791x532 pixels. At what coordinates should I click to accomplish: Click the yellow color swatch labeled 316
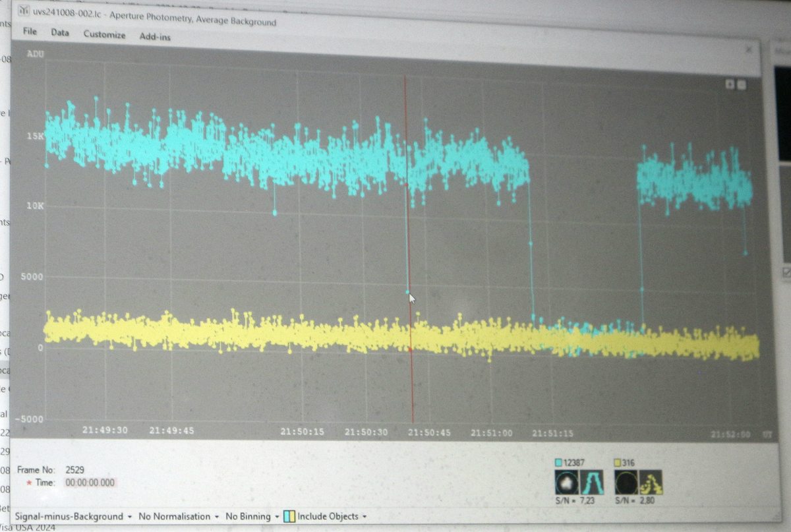click(618, 463)
